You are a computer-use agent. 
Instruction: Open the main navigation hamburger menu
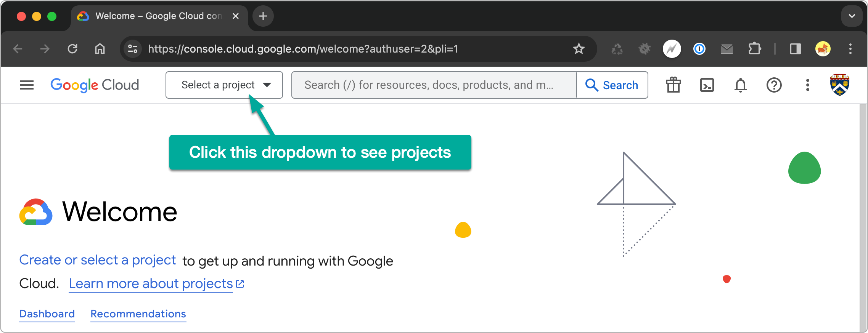pyautogui.click(x=27, y=85)
